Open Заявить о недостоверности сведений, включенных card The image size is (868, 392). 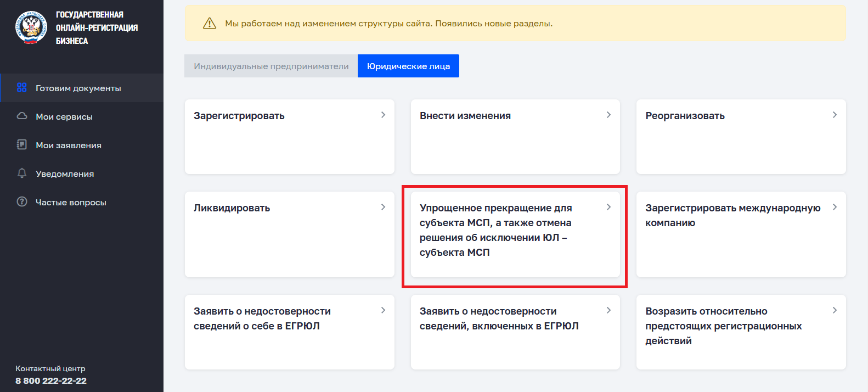click(515, 332)
